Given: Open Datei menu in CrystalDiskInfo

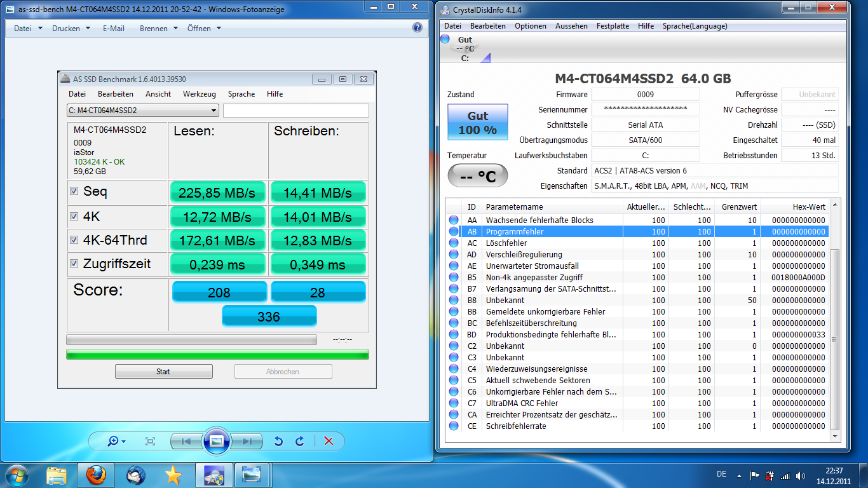Looking at the screenshot, I should pyautogui.click(x=452, y=26).
